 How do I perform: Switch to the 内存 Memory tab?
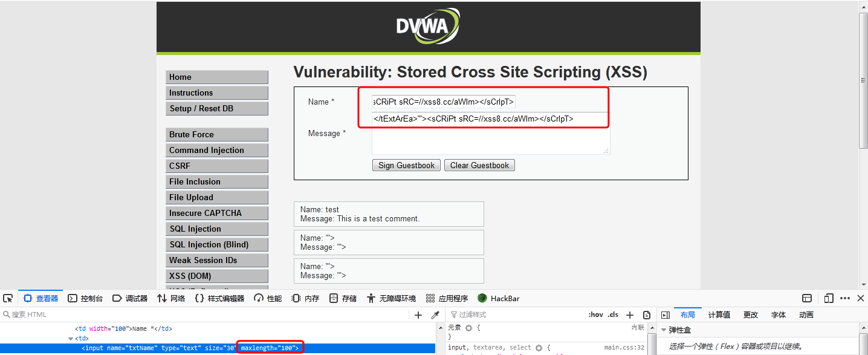305,298
